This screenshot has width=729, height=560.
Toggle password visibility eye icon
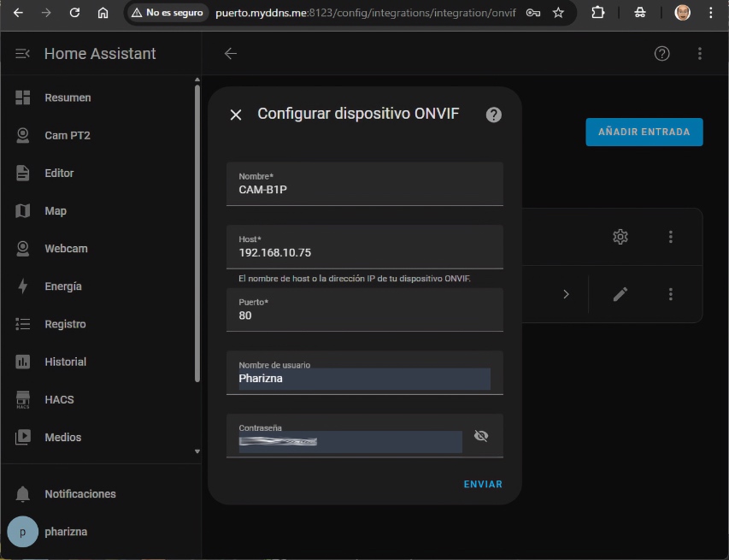481,436
